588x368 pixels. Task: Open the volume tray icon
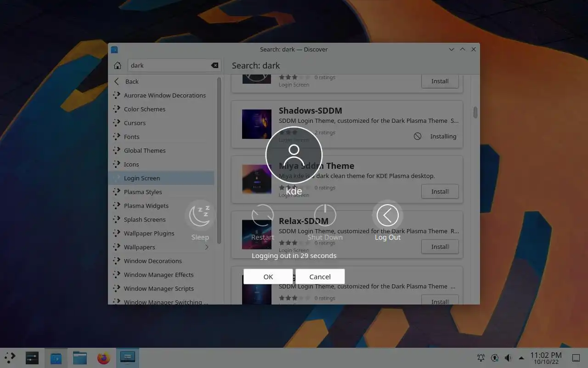pos(508,357)
